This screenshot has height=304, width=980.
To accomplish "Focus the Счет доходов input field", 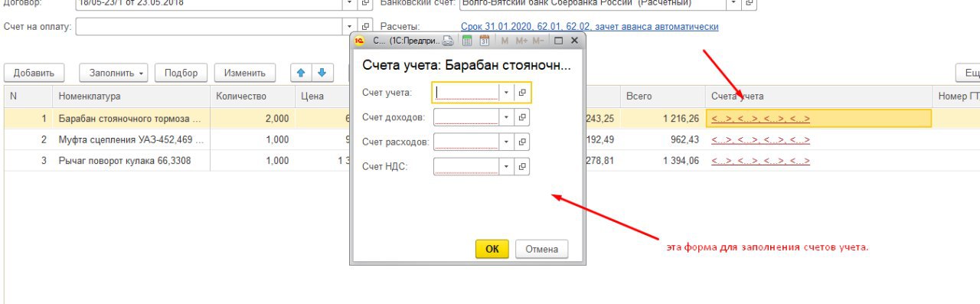I will [466, 117].
